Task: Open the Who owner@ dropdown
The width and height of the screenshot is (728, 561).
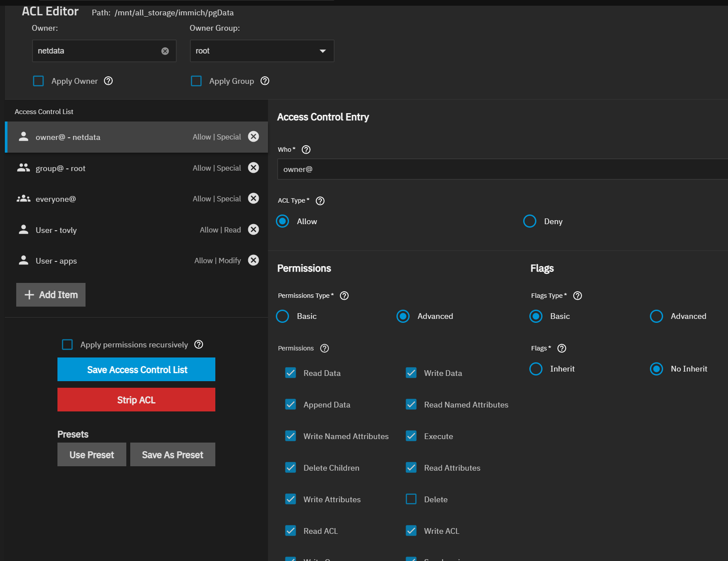Action: pos(503,169)
